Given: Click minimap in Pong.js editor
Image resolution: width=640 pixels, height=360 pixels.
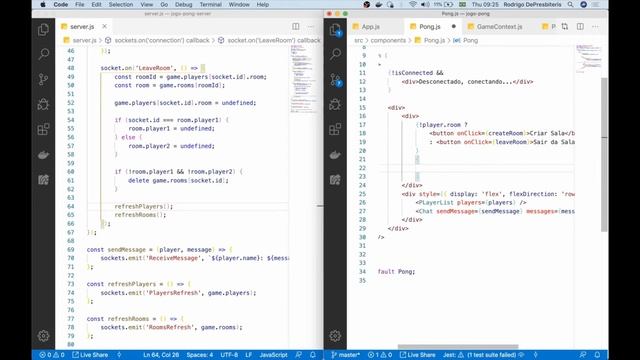Looking at the screenshot, I should [588, 58].
